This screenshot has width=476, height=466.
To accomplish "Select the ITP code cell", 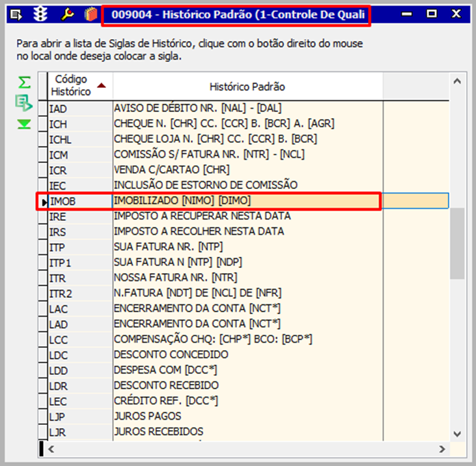I will pos(80,247).
